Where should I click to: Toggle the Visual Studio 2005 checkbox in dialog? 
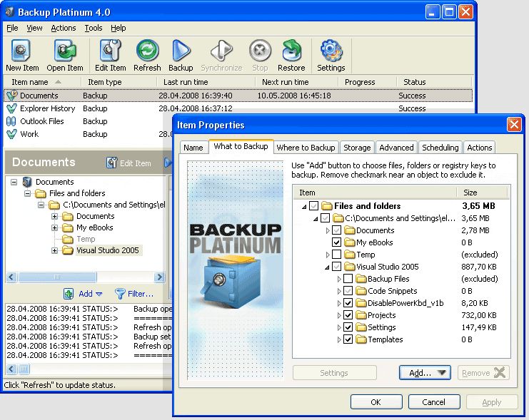pyautogui.click(x=336, y=267)
